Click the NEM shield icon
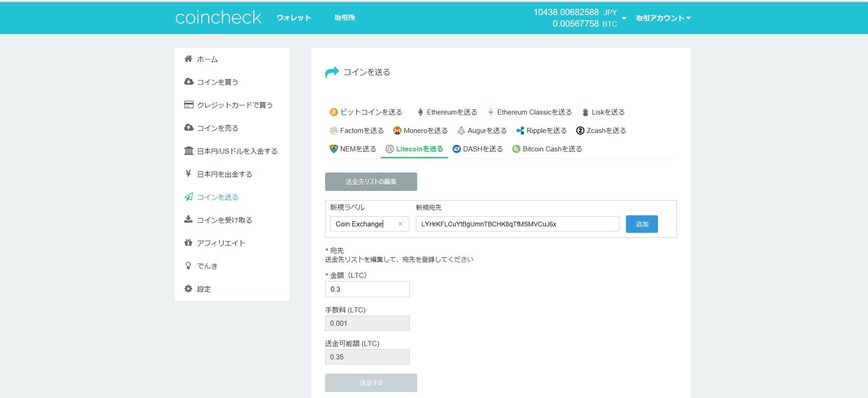The width and height of the screenshot is (868, 398). point(334,149)
